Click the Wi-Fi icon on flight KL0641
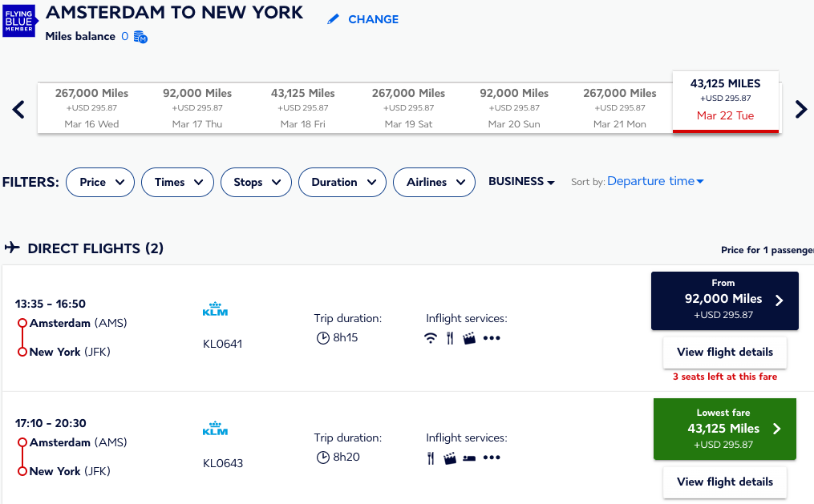The height and width of the screenshot is (504, 814). coord(431,338)
